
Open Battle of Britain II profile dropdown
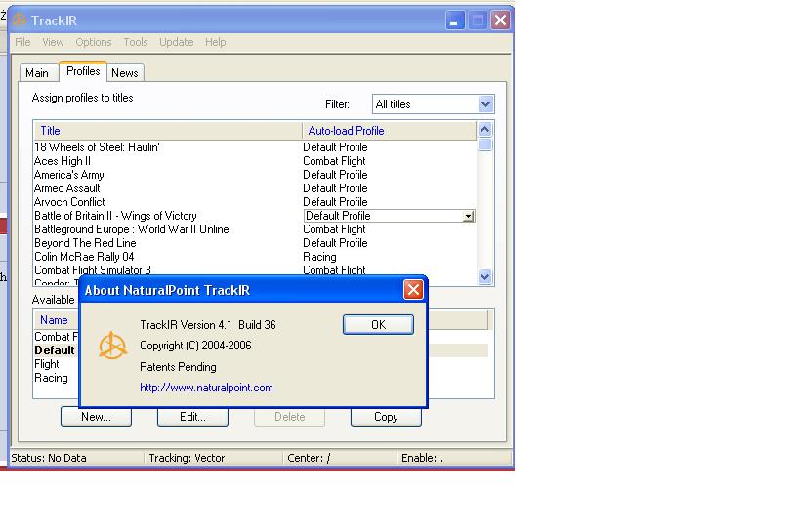pos(469,217)
